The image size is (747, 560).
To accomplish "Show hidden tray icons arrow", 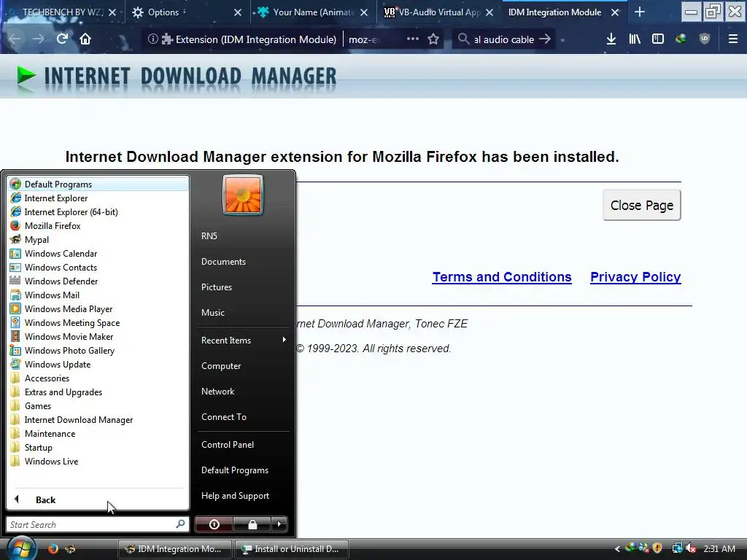I will [x=617, y=549].
